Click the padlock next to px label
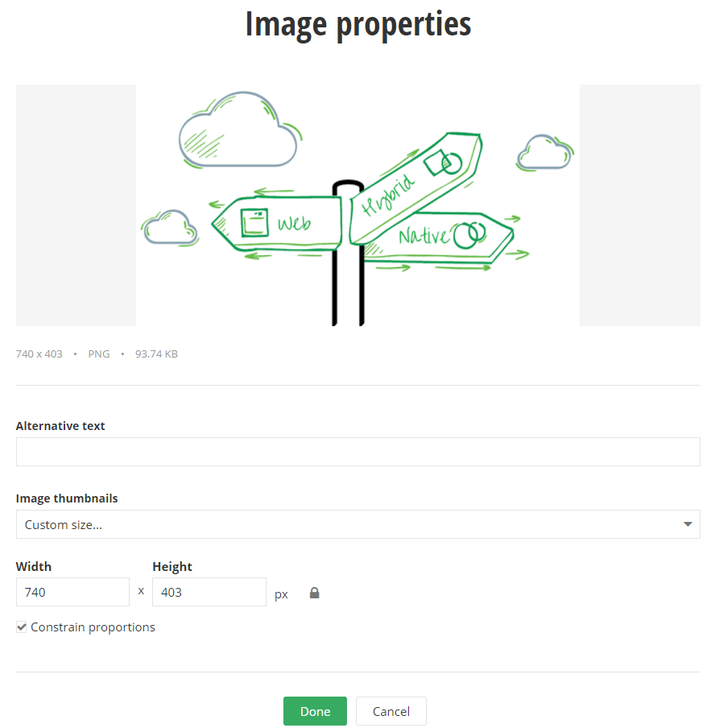This screenshot has width=719, height=728. [314, 592]
